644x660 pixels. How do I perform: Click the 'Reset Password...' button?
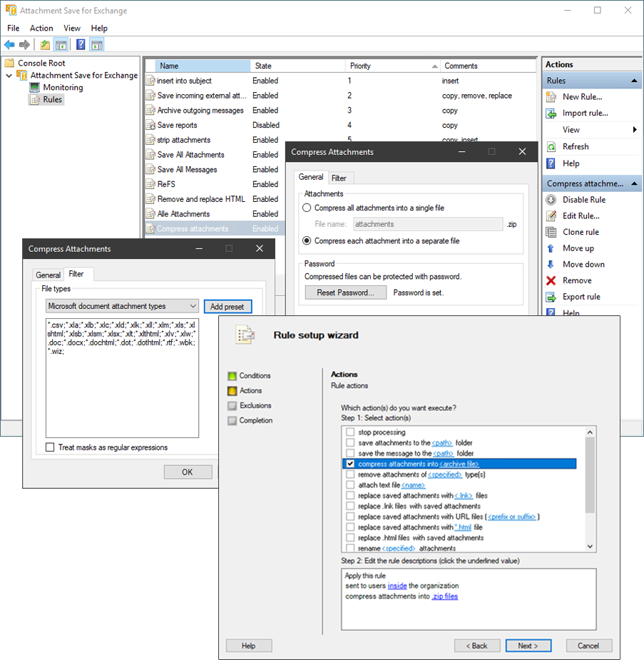click(345, 293)
